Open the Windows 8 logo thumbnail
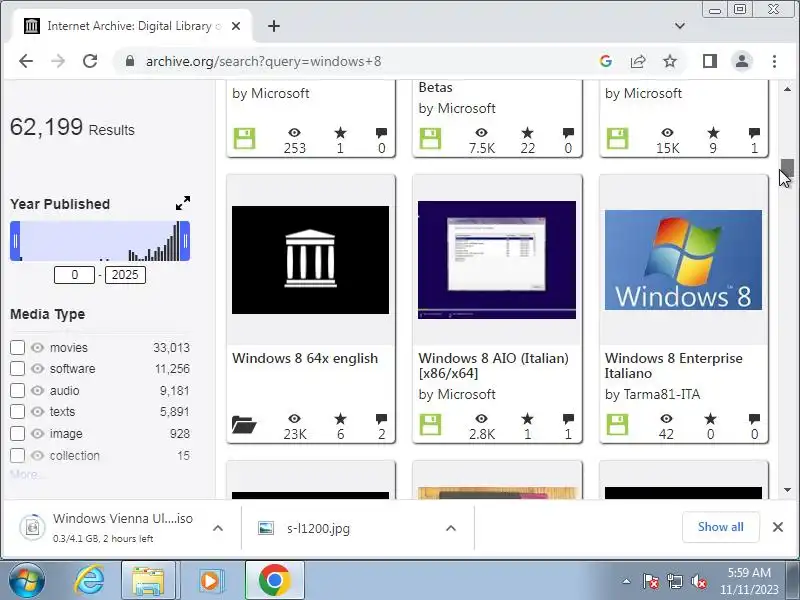 (683, 260)
